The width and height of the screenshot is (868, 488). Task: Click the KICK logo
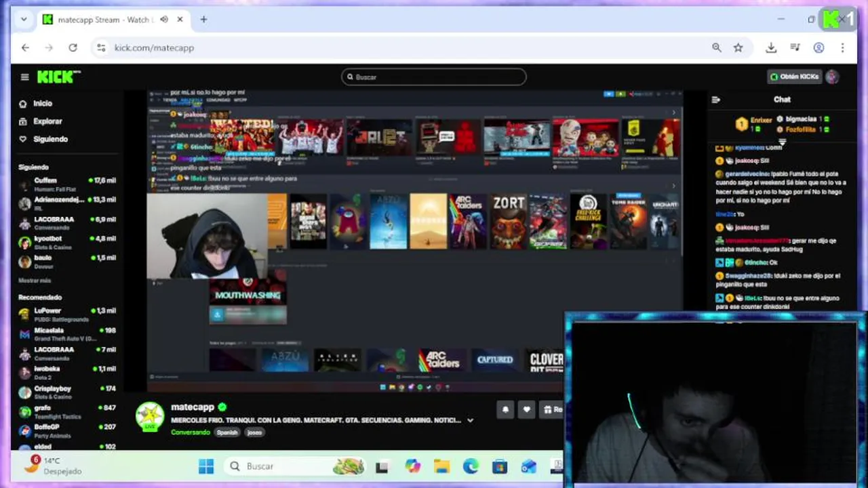point(58,77)
